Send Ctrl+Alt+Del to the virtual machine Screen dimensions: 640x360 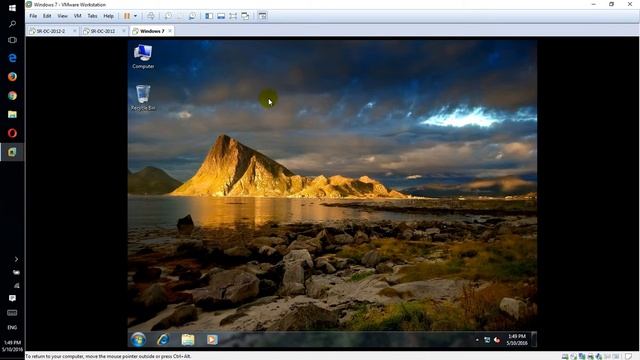tap(151, 16)
